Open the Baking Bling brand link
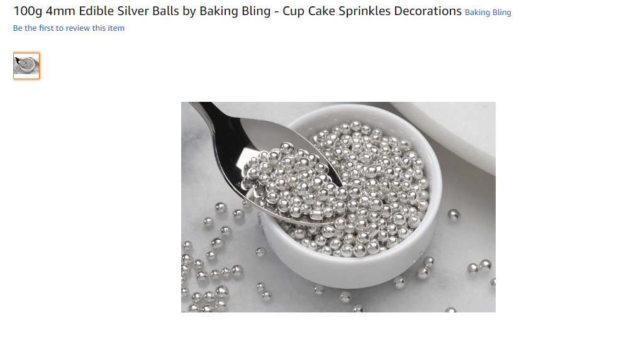 (x=488, y=13)
